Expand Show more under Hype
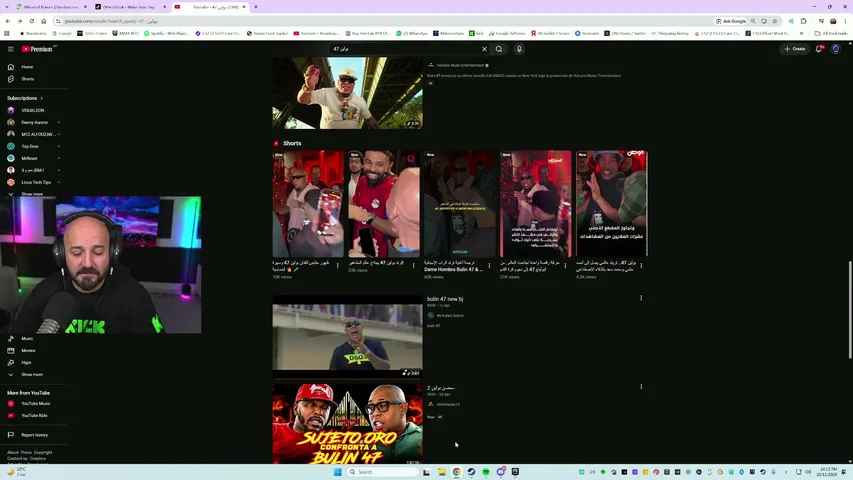Image resolution: width=853 pixels, height=480 pixels. [34, 374]
